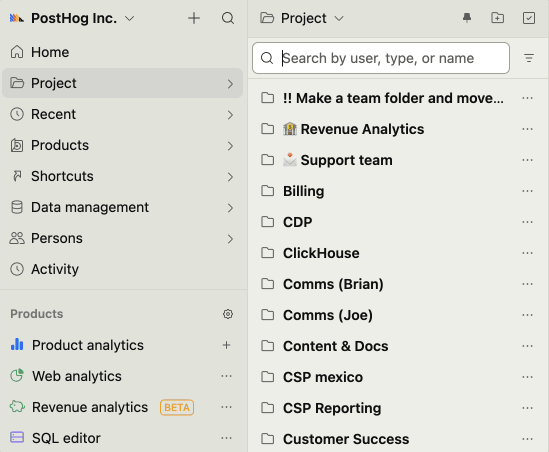Open Data management in the sidebar
Image resolution: width=549 pixels, height=452 pixels.
[x=122, y=207]
